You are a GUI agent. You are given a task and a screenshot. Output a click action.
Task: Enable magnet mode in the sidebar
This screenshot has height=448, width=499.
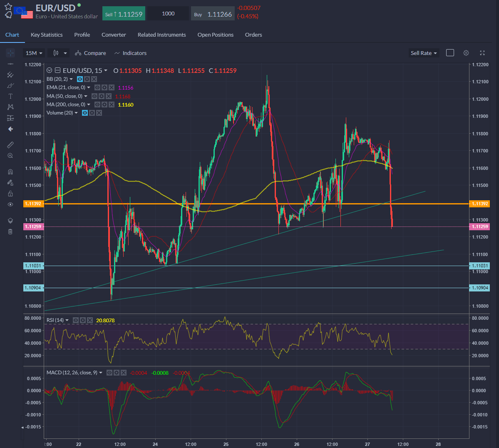tap(10, 172)
